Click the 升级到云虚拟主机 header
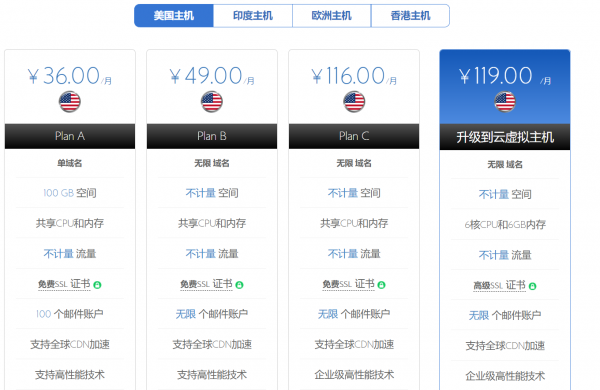This screenshot has height=390, width=600. click(x=505, y=137)
